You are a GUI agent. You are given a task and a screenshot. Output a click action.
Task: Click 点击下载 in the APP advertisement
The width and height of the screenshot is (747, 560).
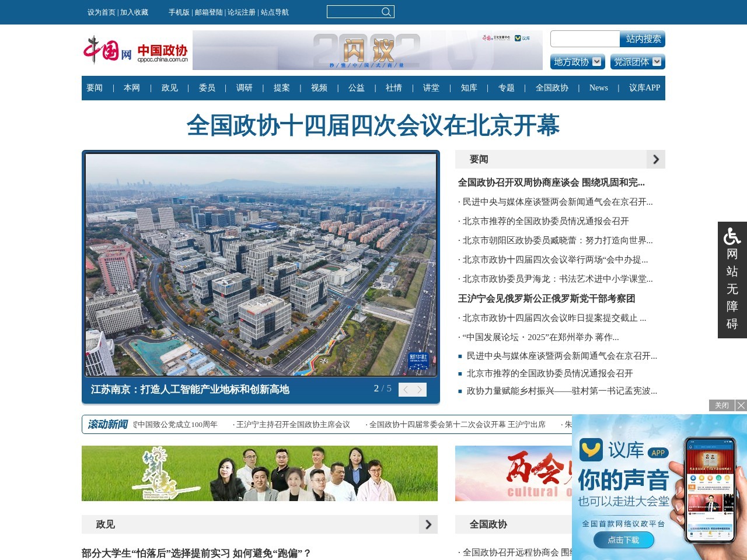click(623, 540)
